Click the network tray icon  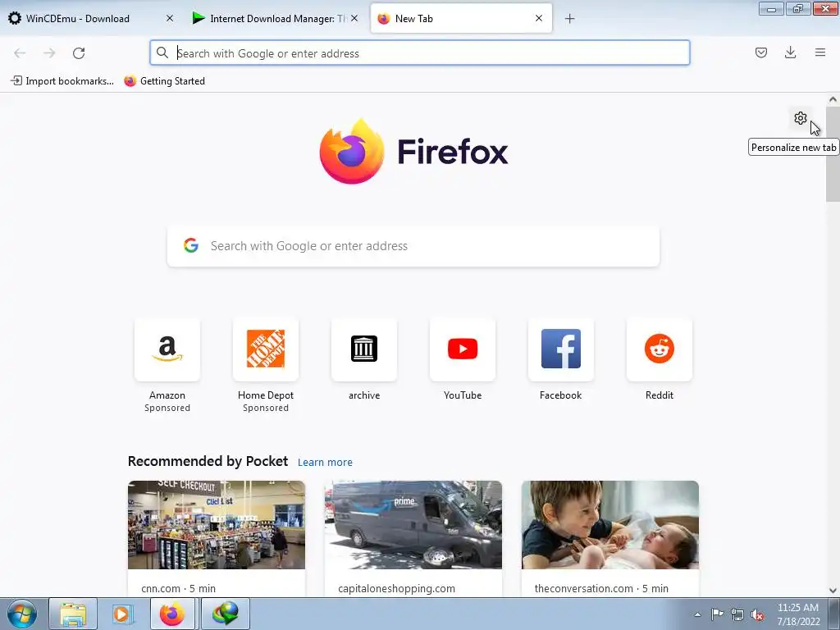click(x=737, y=614)
